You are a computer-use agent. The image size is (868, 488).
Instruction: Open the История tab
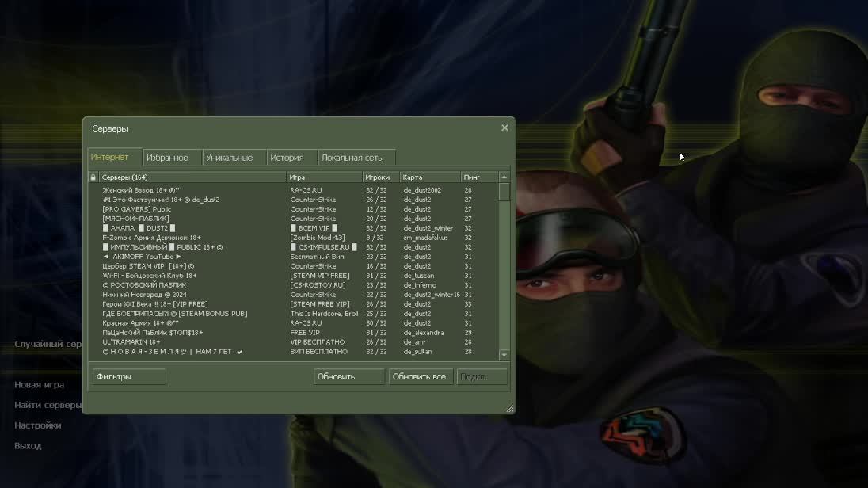tap(291, 158)
